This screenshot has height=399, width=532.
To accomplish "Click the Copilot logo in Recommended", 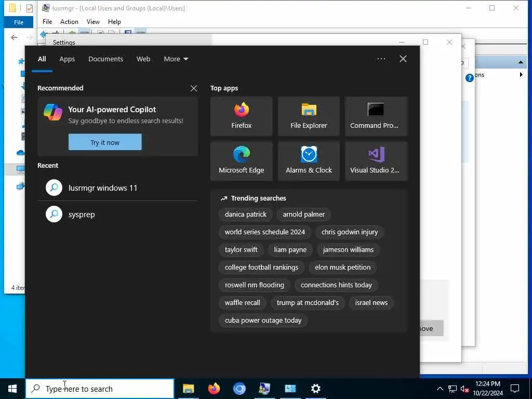I will click(x=53, y=112).
